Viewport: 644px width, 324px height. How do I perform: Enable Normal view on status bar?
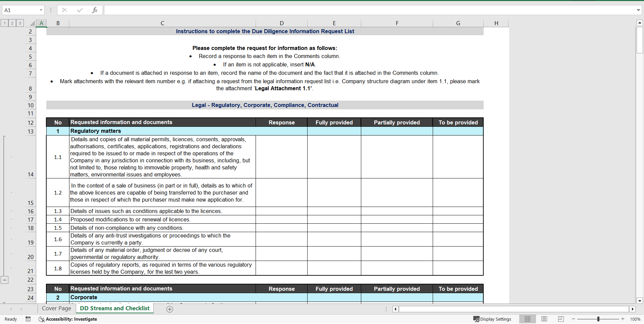coord(528,319)
